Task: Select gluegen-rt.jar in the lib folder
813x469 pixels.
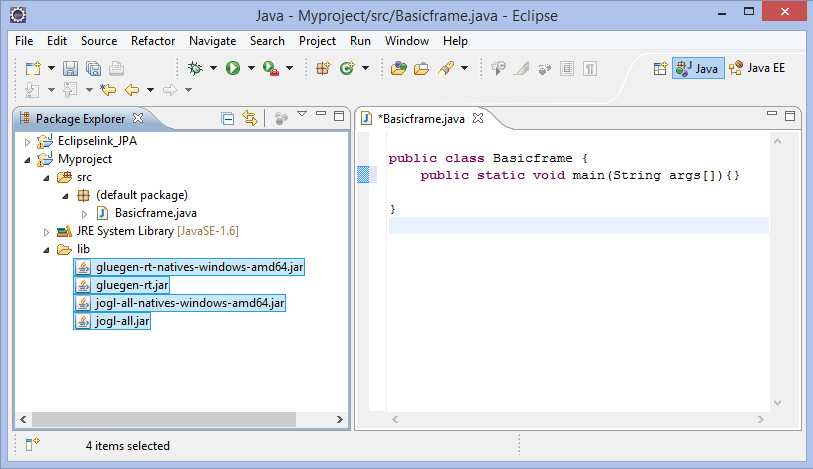Action: pyautogui.click(x=121, y=285)
